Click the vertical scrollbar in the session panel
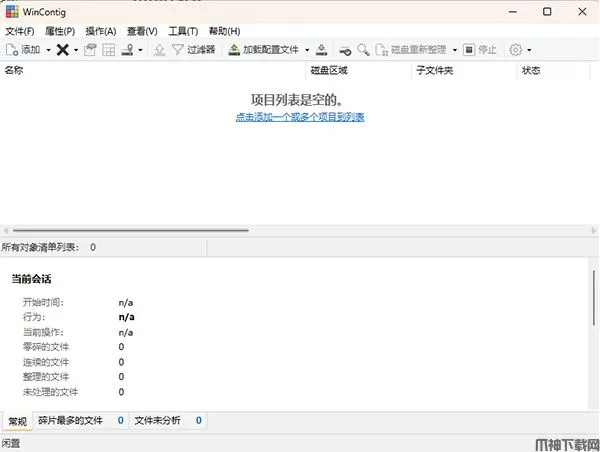The image size is (600, 452). pos(594,298)
